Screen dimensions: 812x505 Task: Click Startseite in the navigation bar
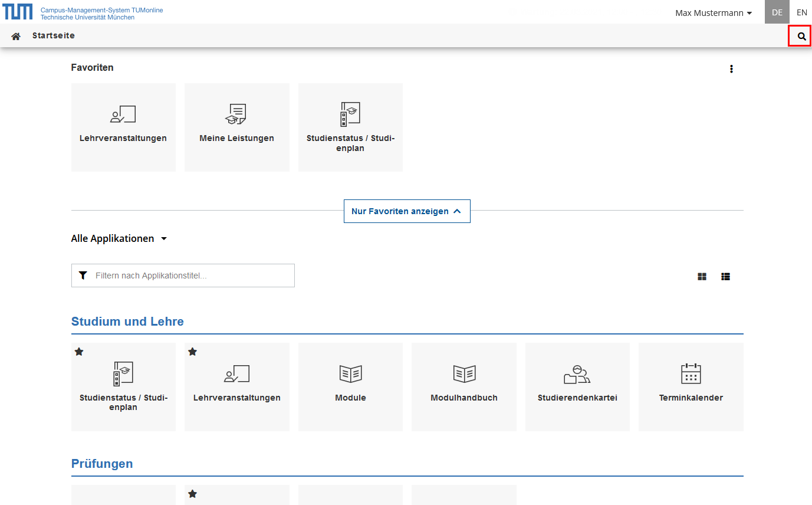54,36
